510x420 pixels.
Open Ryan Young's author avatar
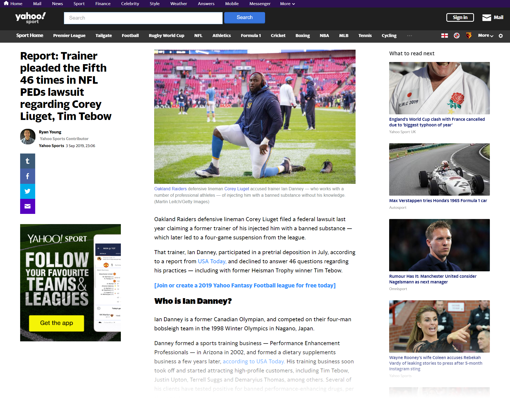click(28, 137)
